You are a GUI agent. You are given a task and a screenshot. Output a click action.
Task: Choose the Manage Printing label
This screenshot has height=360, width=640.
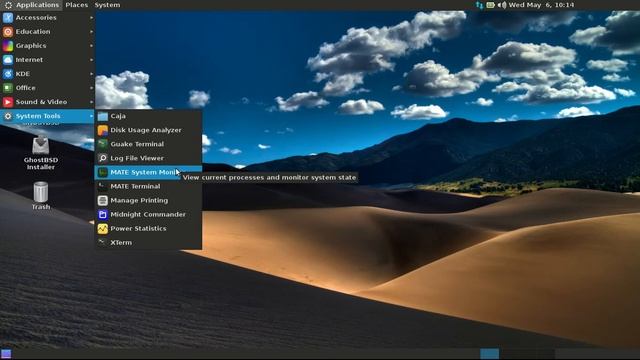click(139, 200)
